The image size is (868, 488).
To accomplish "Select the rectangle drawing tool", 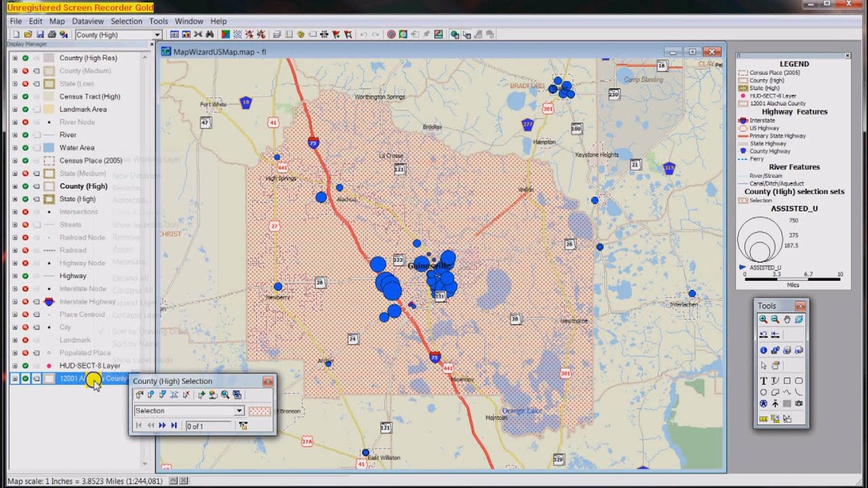I will pos(787,381).
